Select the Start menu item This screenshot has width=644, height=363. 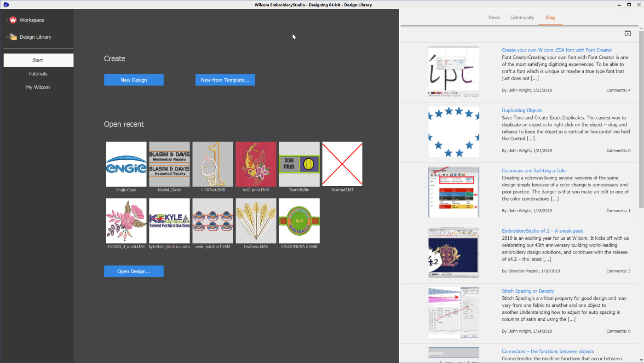tap(38, 60)
